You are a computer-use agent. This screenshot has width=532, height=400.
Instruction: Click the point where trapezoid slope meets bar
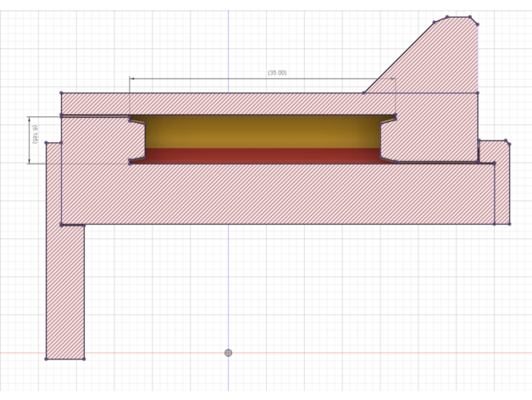(364, 93)
